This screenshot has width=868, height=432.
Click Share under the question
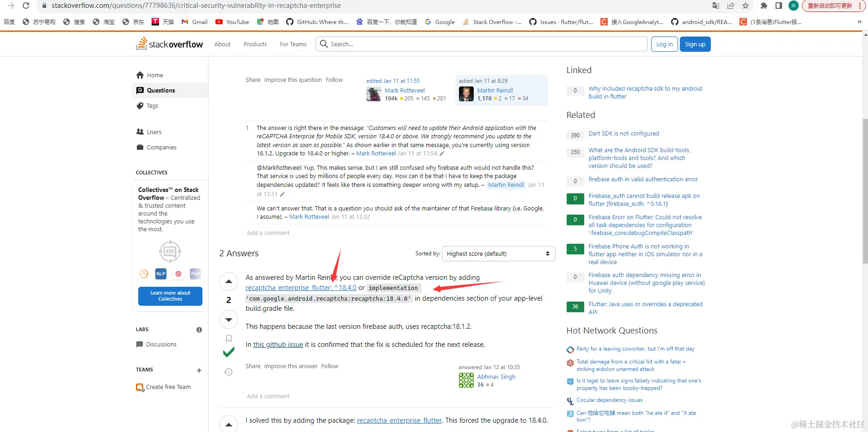(x=253, y=80)
